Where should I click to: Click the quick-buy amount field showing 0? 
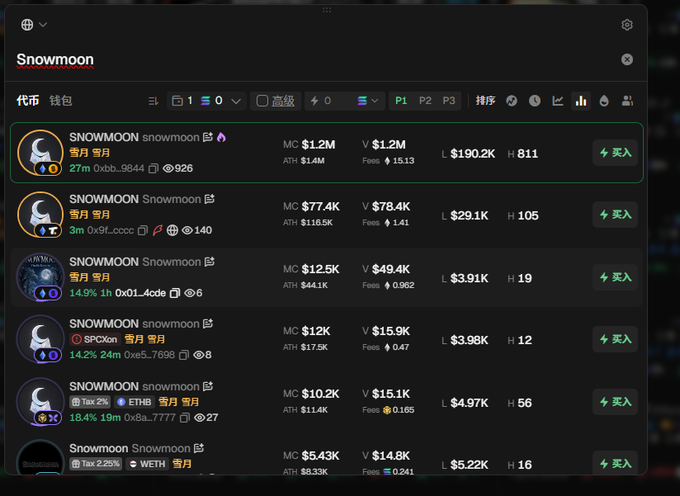[330, 101]
